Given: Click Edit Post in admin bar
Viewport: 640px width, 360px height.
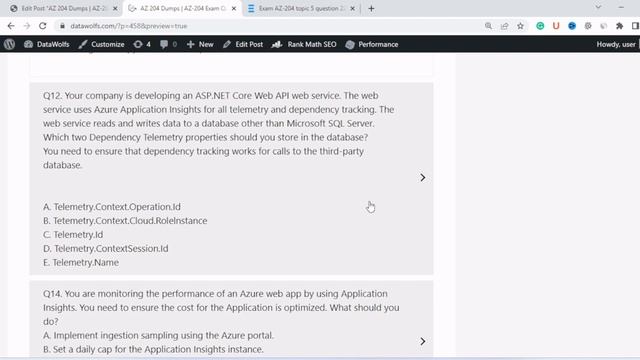Looking at the screenshot, I should [243, 44].
